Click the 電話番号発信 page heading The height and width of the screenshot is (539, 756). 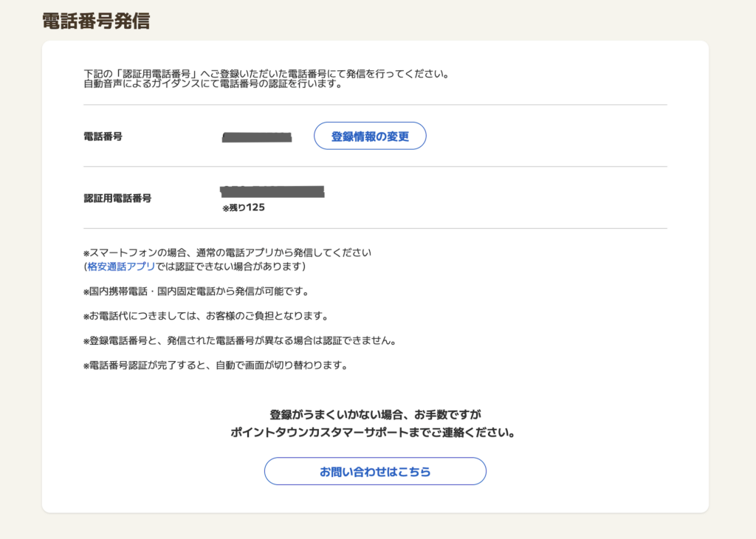tap(96, 21)
